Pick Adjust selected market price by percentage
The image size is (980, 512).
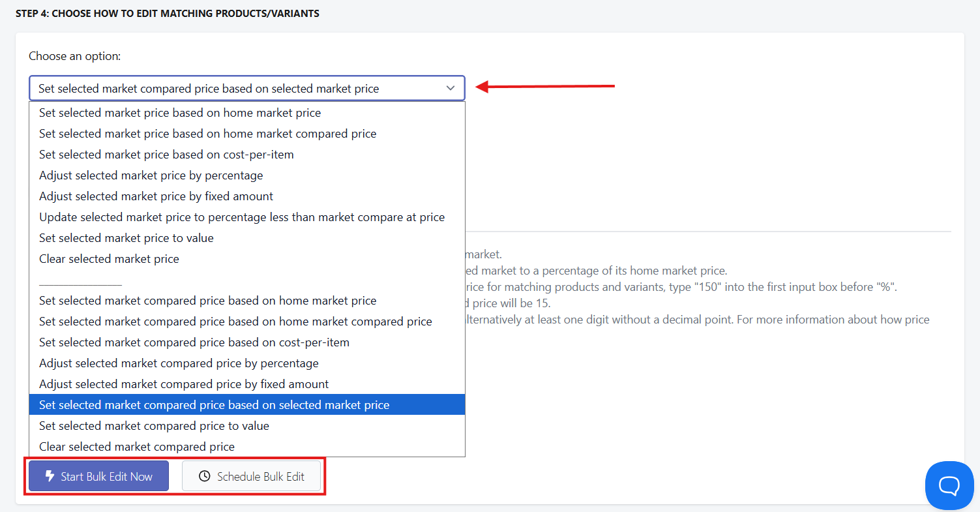click(x=247, y=175)
